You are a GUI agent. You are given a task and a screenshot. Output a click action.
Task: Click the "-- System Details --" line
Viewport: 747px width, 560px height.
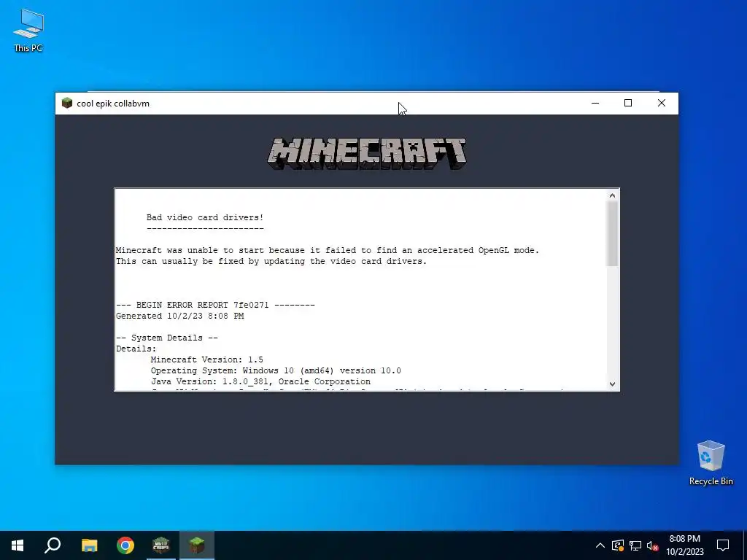[167, 338]
